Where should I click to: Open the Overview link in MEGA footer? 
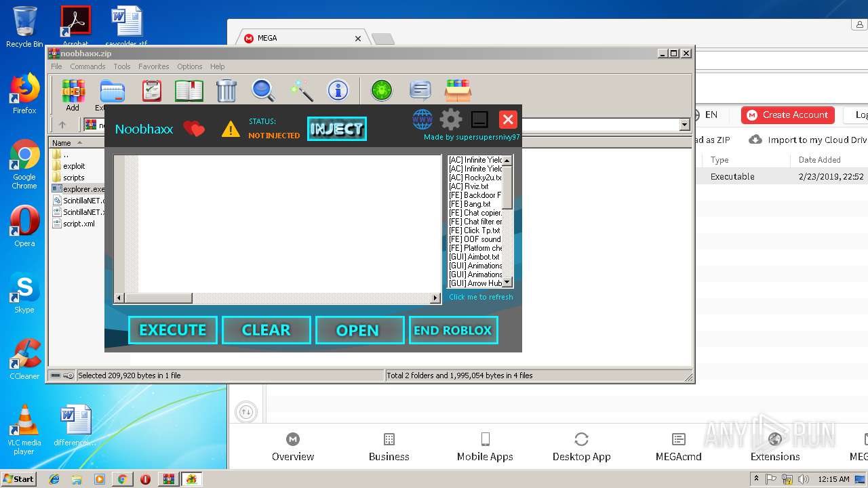coord(293,448)
